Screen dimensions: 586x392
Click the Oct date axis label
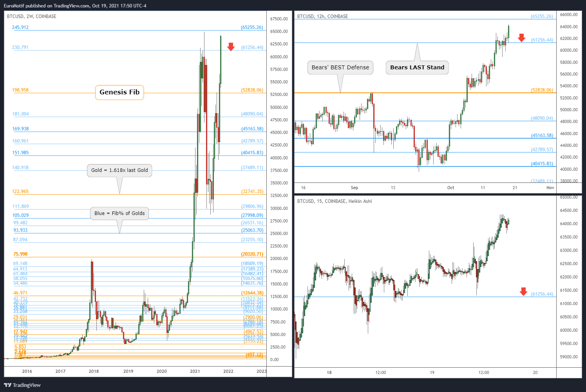(x=451, y=188)
